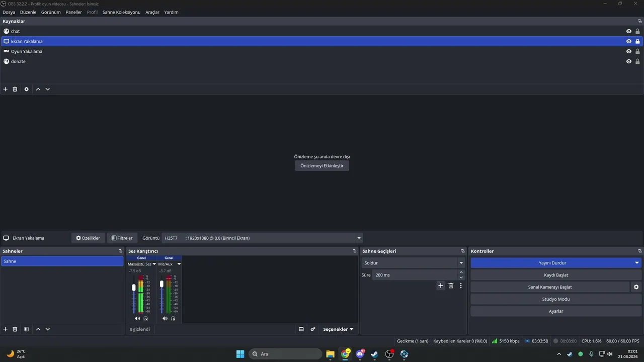Screen dimensions: 644x362
Task: Open File Explorer from the taskbar
Action: [x=331, y=354]
